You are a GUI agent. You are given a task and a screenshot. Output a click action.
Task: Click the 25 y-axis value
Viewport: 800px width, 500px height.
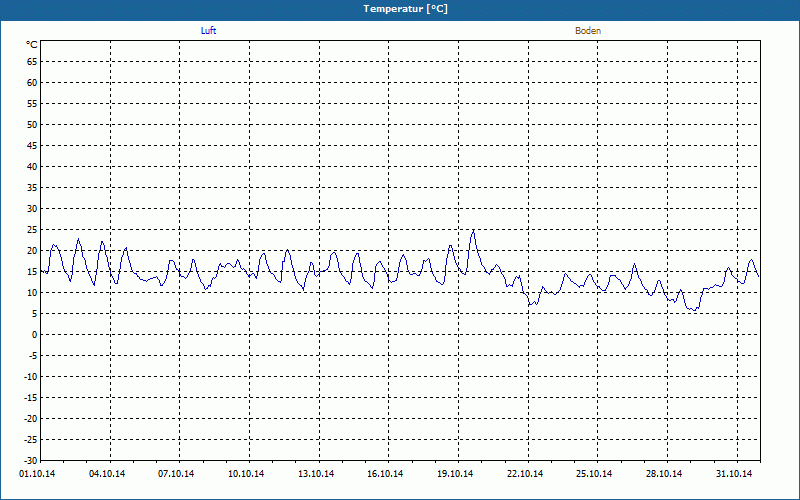(32, 230)
